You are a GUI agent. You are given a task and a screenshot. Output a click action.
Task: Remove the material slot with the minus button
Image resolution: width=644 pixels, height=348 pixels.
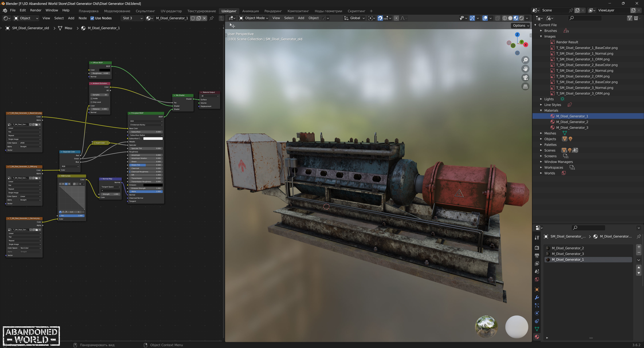point(639,253)
